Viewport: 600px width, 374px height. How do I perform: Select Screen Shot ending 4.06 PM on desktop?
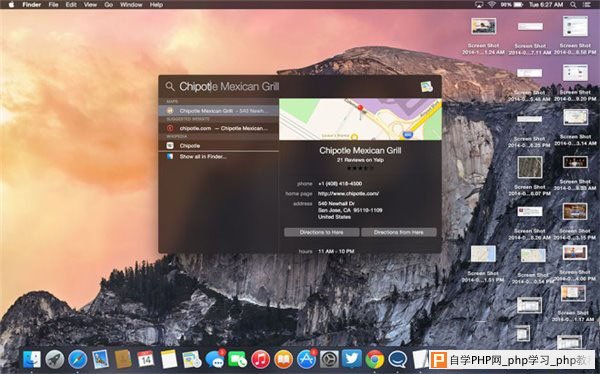[575, 264]
